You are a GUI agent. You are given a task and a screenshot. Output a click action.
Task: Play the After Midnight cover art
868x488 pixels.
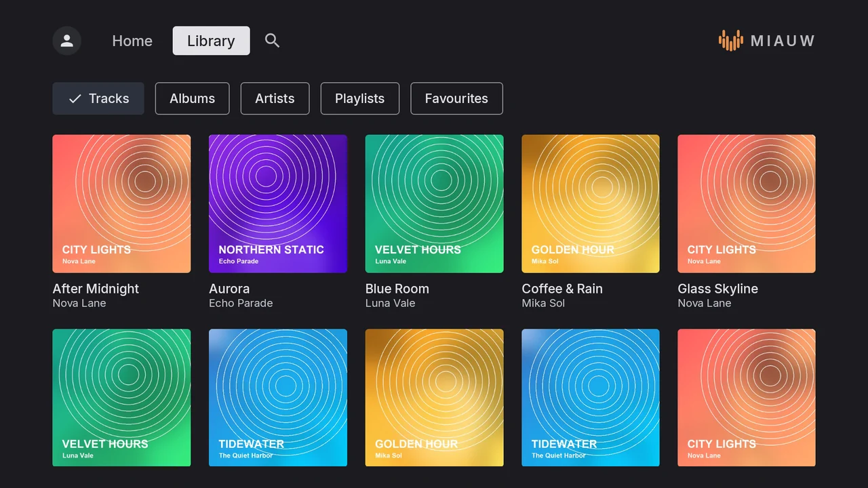[x=121, y=204]
